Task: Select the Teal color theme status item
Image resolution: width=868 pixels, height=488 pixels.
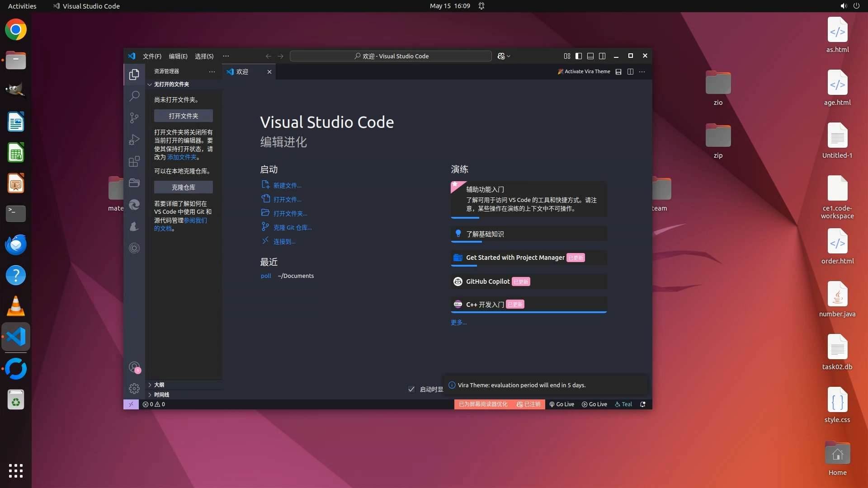Action: click(623, 404)
